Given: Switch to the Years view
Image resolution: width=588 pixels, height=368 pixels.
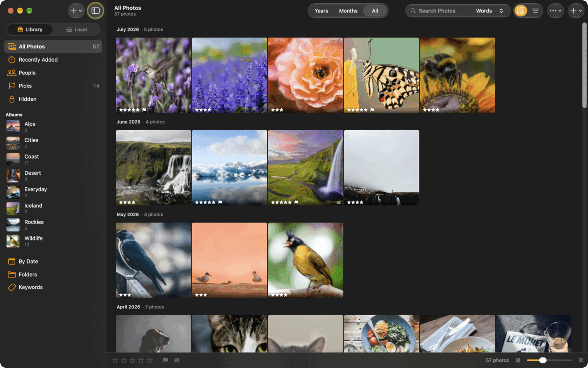Looking at the screenshot, I should [x=321, y=11].
